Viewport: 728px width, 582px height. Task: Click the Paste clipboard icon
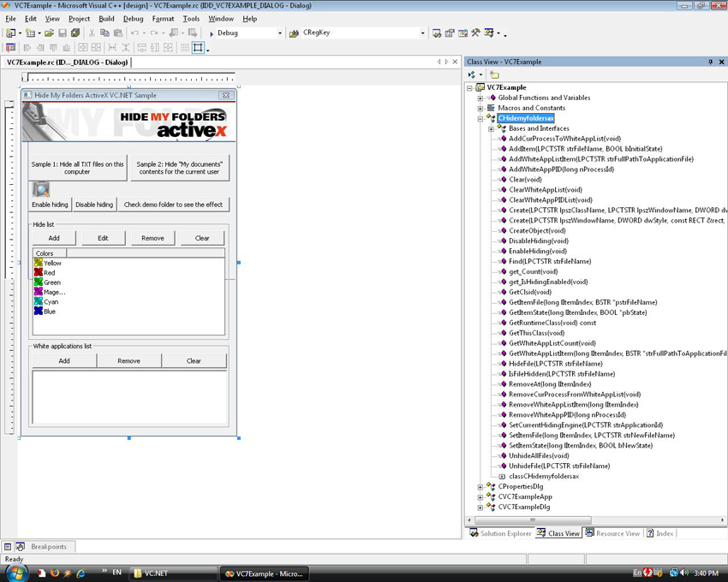tap(118, 33)
